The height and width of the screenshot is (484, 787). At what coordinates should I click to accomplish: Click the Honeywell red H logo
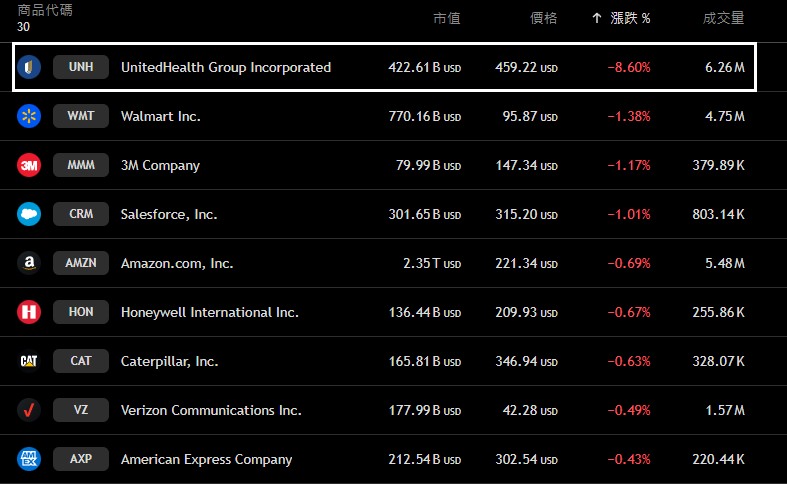pos(29,312)
